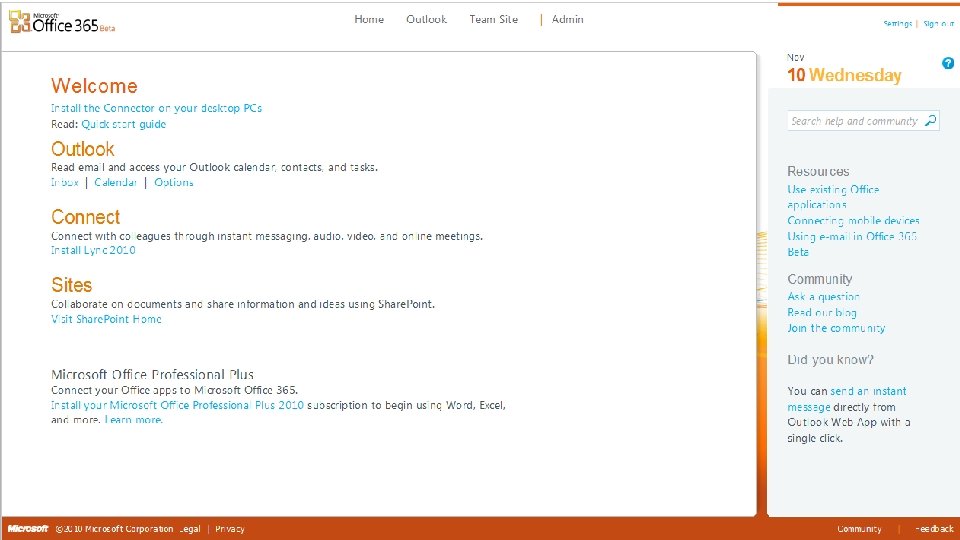This screenshot has width=960, height=540.
Task: Click Read our blog
Action: [x=822, y=313]
